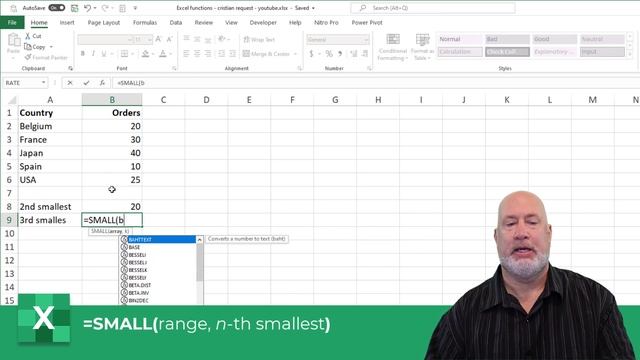Click the Orientation icon

(222, 39)
